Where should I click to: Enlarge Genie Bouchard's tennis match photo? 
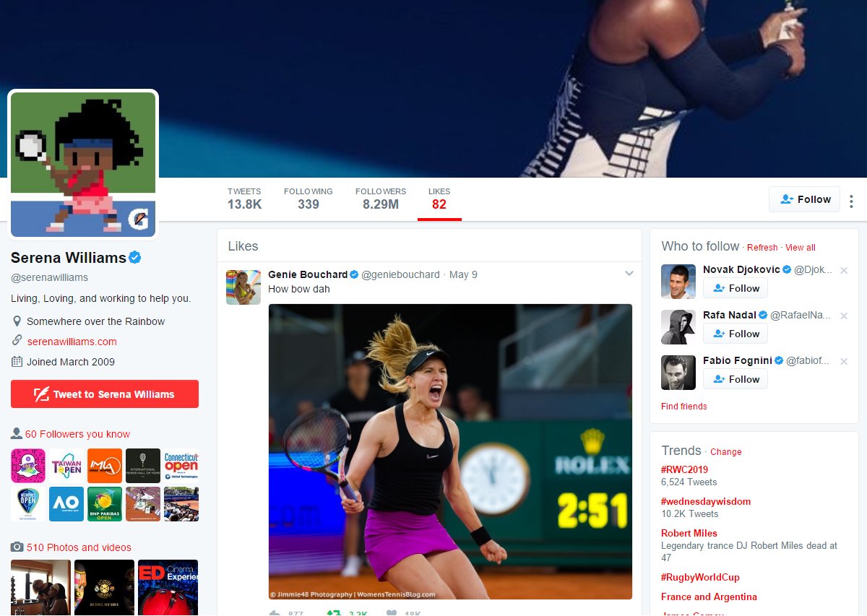(450, 451)
